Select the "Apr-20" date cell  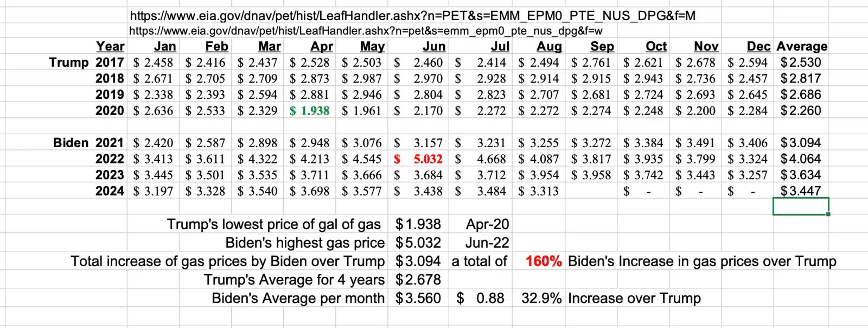point(487,224)
